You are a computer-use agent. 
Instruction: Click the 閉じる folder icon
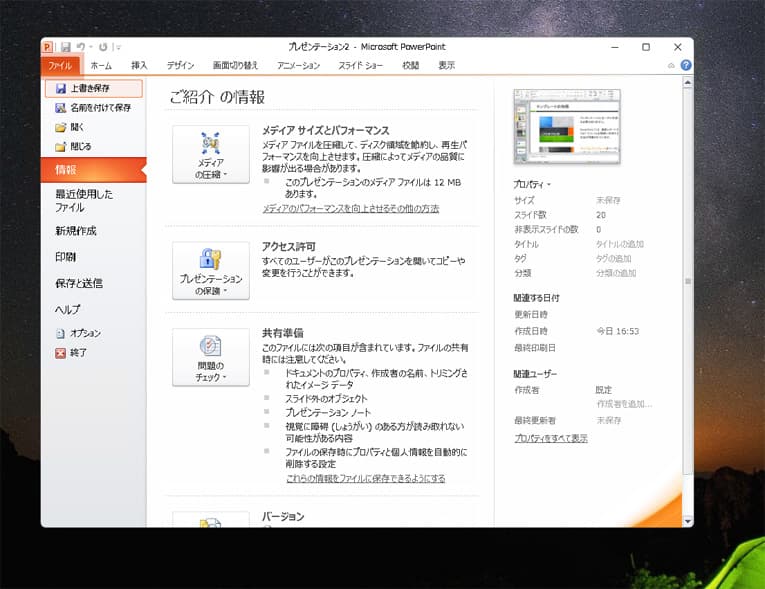pyautogui.click(x=60, y=146)
